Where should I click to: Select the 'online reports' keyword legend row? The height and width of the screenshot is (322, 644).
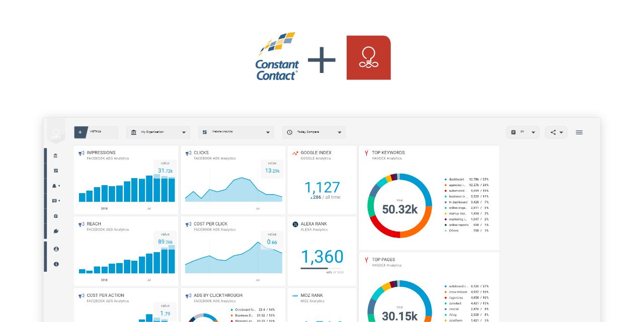coord(466,225)
